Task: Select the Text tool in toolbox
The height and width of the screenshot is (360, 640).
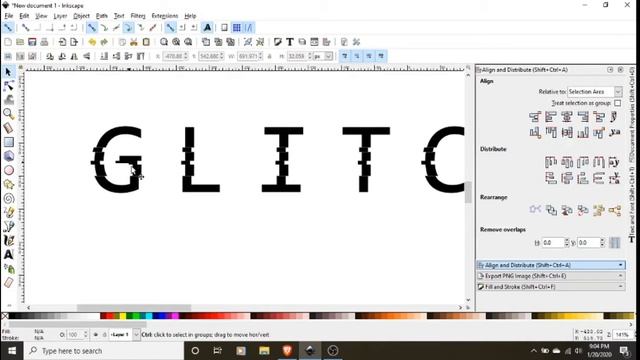Action: pyautogui.click(x=8, y=254)
